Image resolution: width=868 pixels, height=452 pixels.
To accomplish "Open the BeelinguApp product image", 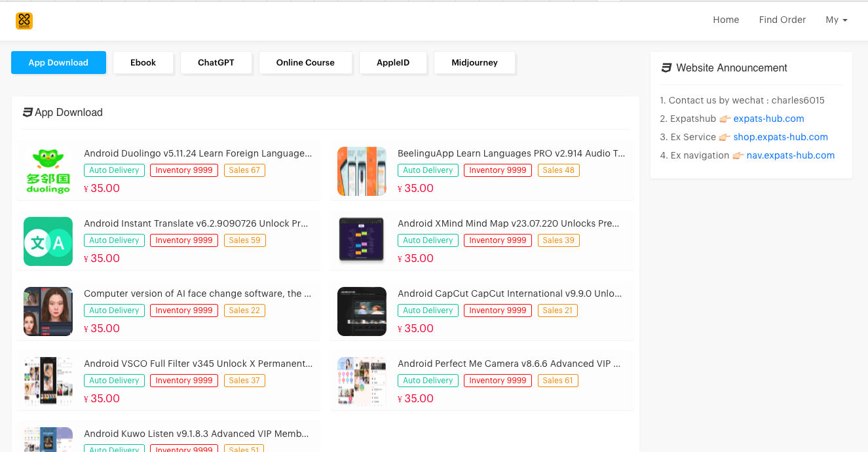I will click(x=362, y=171).
